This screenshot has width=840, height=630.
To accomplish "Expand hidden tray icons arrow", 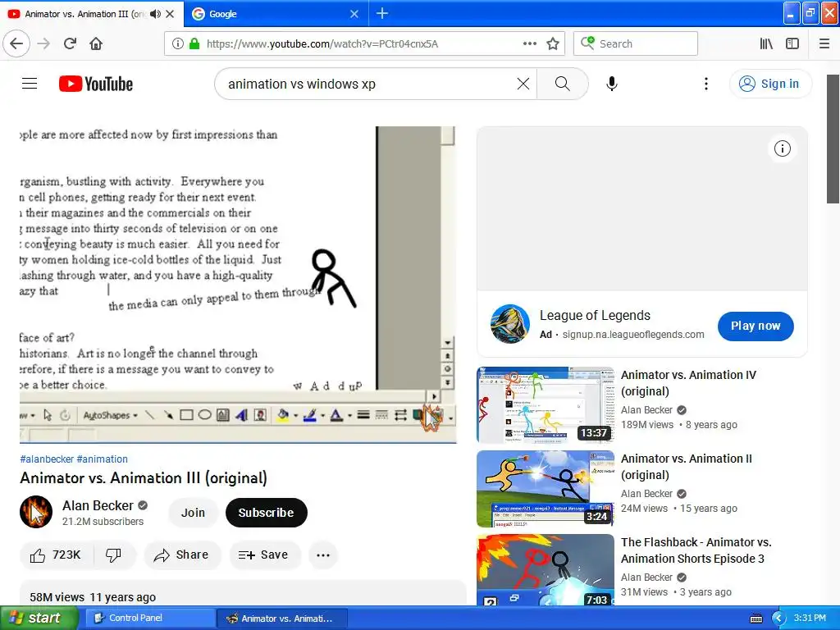I will click(x=778, y=619).
